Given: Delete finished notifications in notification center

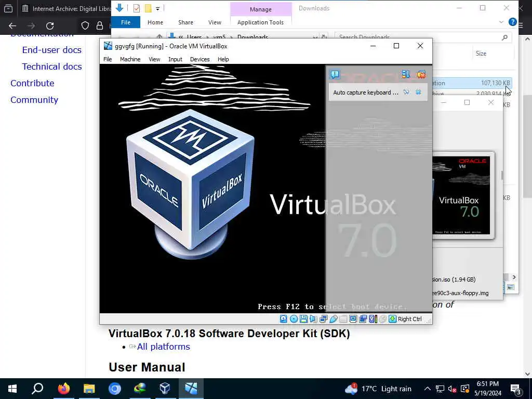Looking at the screenshot, I should tap(421, 74).
